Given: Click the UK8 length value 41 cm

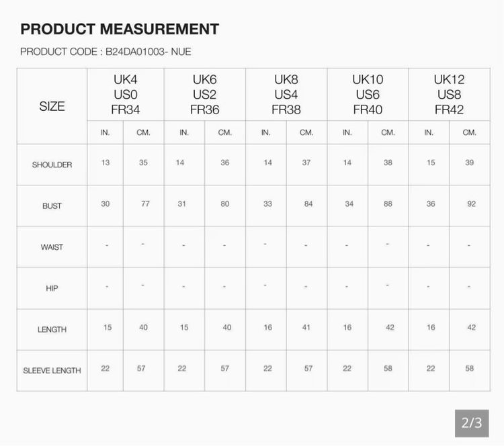Looking at the screenshot, I should pyautogui.click(x=306, y=327).
